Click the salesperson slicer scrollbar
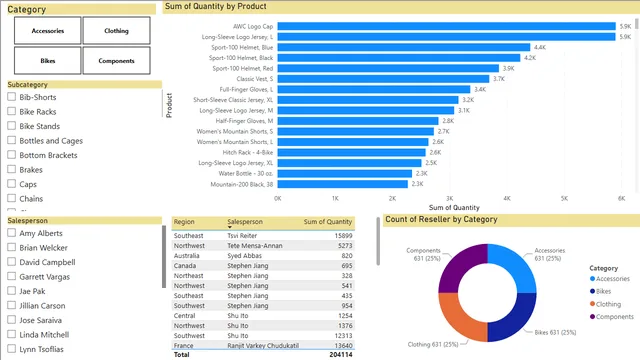640x360 pixels. coord(164,257)
